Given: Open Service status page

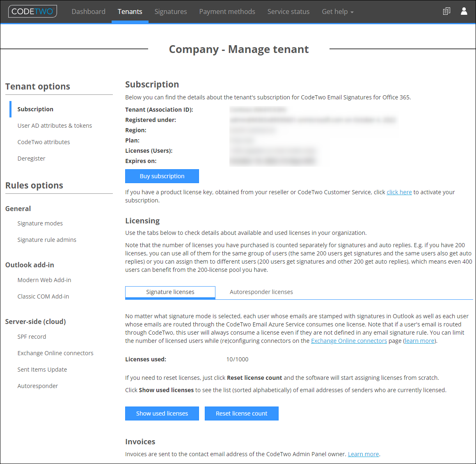Looking at the screenshot, I should coord(288,11).
